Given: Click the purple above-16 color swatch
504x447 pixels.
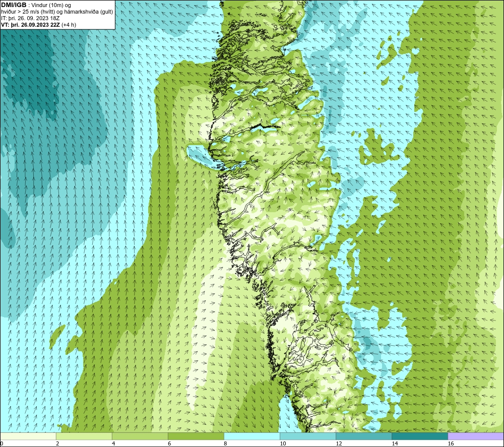Looking at the screenshot, I should coord(476,436).
